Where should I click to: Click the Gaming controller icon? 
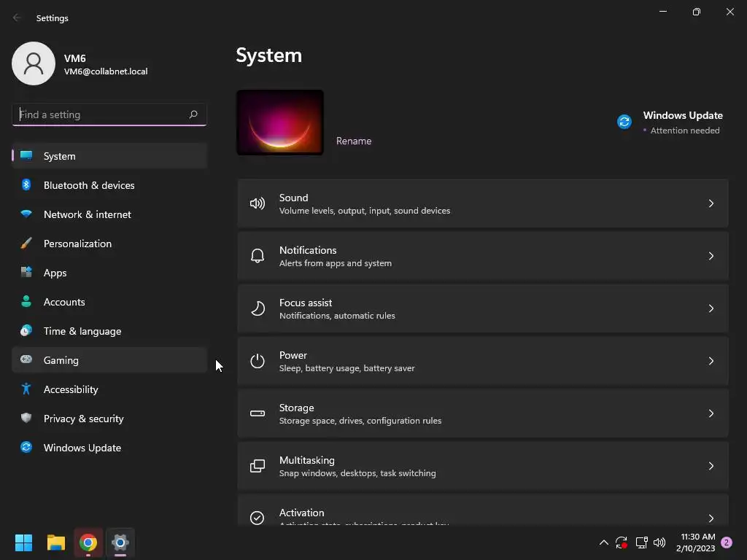click(x=26, y=359)
